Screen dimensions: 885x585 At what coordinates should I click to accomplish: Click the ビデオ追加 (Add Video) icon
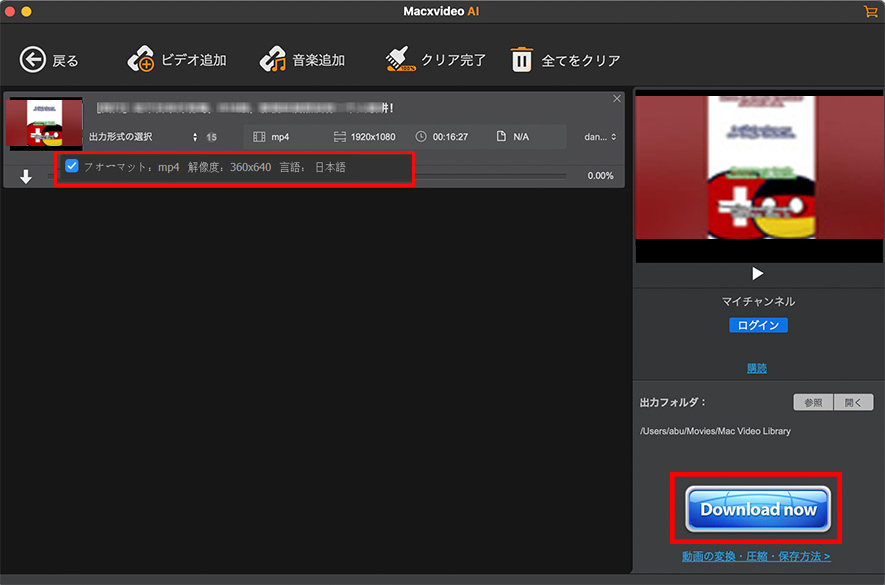tap(141, 59)
